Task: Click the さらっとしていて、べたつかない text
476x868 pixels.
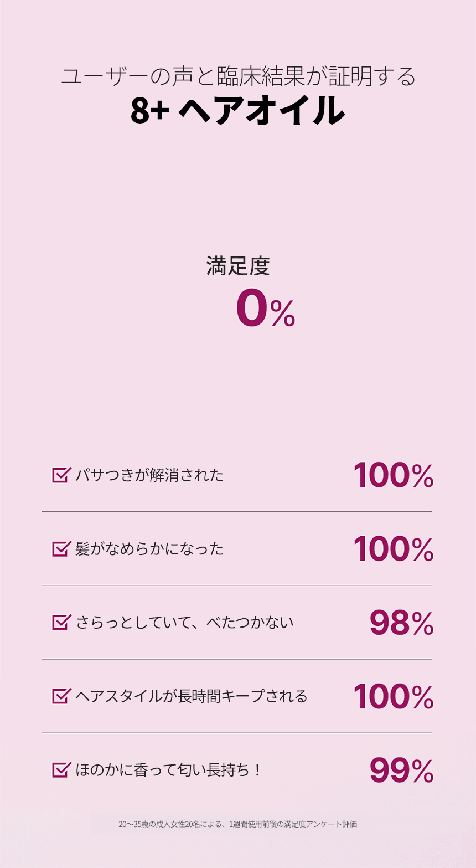Action: point(184,623)
